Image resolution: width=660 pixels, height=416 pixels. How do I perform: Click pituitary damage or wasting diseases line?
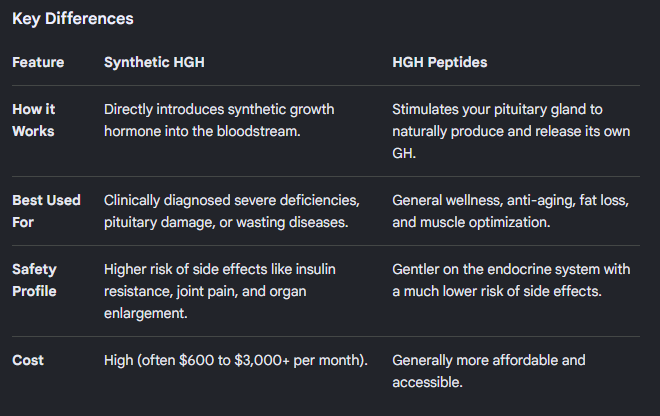(226, 222)
